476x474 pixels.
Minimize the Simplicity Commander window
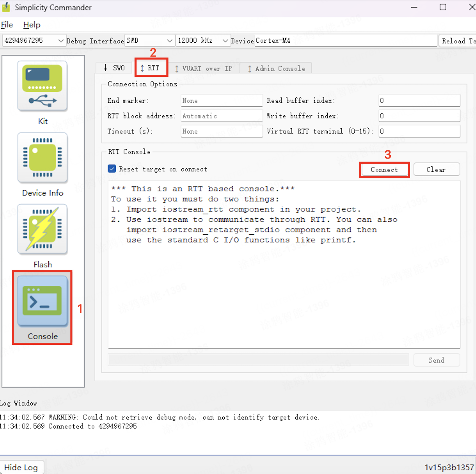[414, 7]
